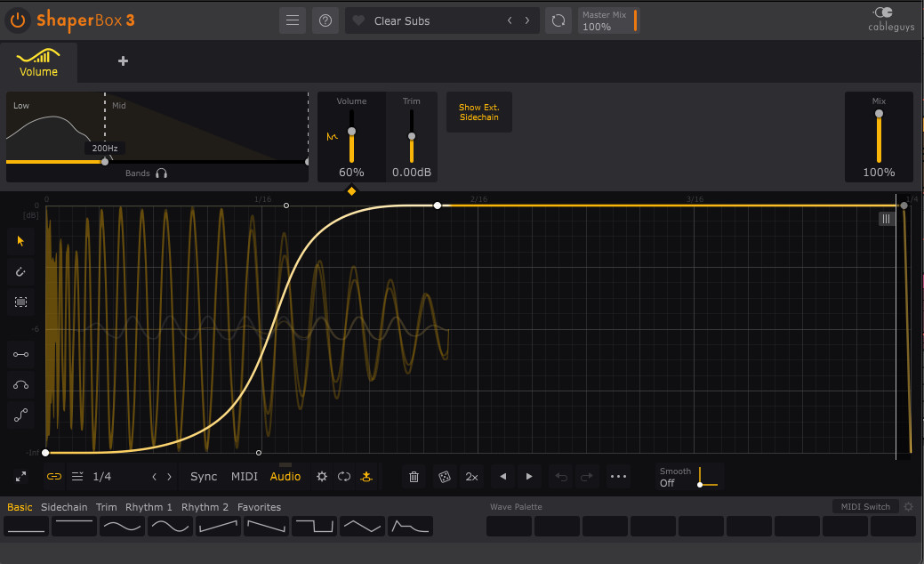Click the orange diamond marker above the graph
Screen dimensions: 924x564
coord(352,191)
